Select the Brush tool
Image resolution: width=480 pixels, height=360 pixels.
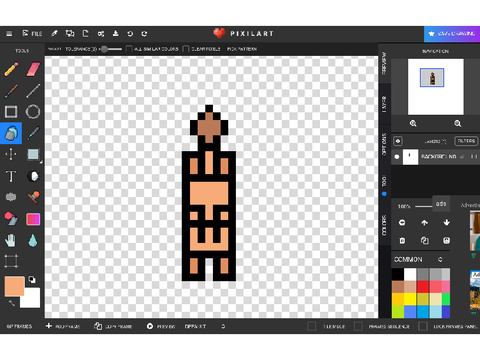[11, 91]
